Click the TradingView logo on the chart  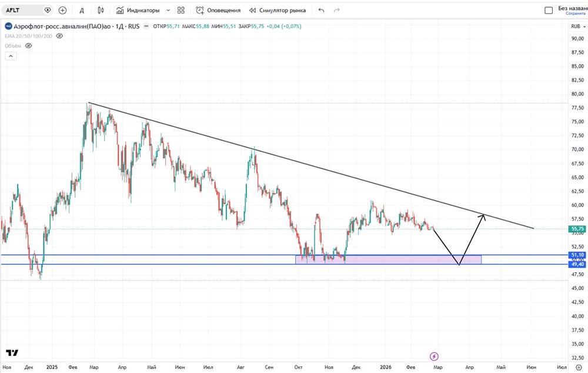click(x=12, y=353)
